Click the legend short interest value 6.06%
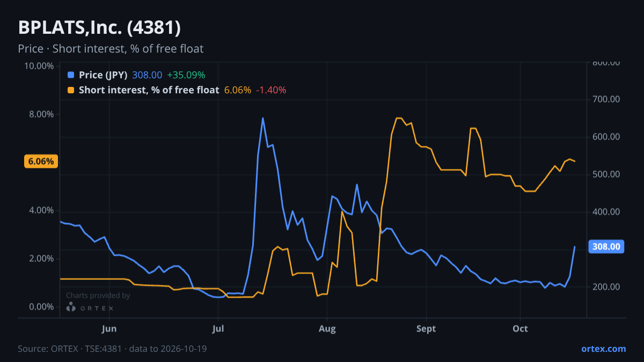This screenshot has height=362, width=644. click(238, 90)
